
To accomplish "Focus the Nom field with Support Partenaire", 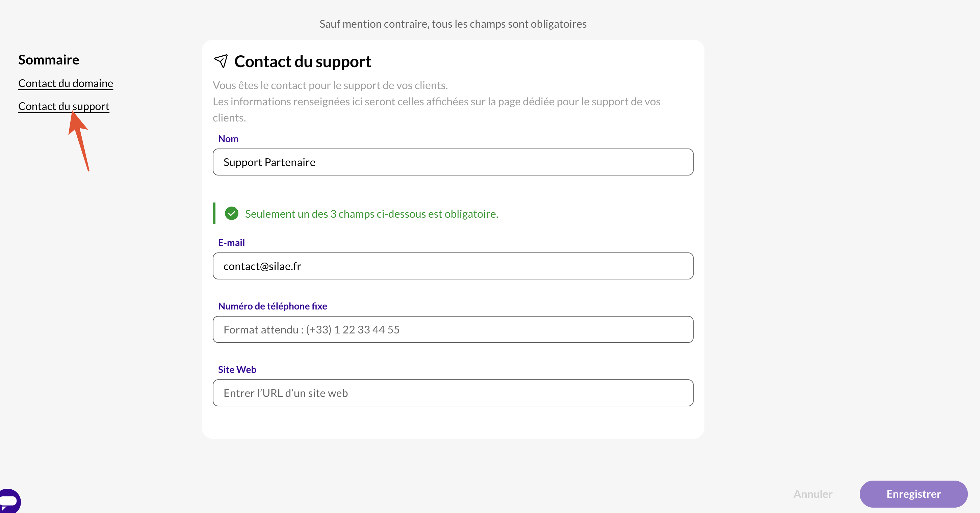I will tap(453, 162).
